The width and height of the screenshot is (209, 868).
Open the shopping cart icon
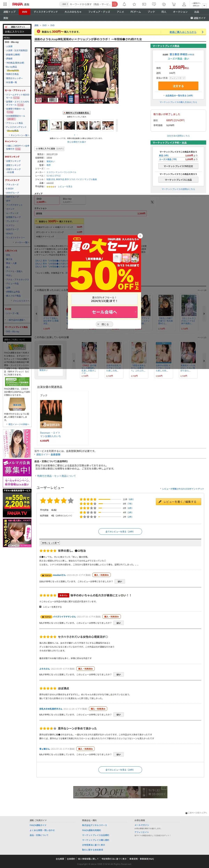point(174,4)
